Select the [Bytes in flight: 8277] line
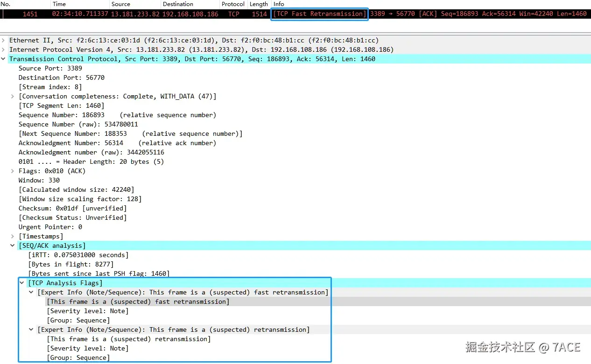The width and height of the screenshot is (591, 364). [x=71, y=265]
